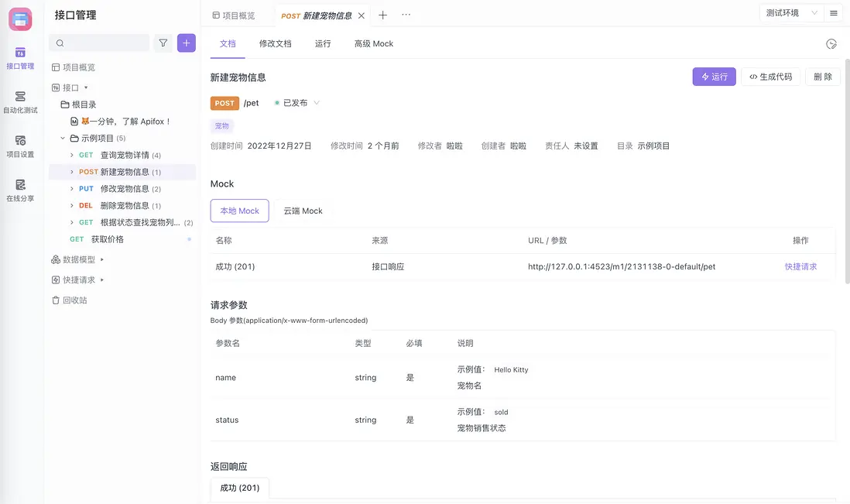Open the 在线分享 sidebar section
This screenshot has width=850, height=504.
(x=20, y=190)
